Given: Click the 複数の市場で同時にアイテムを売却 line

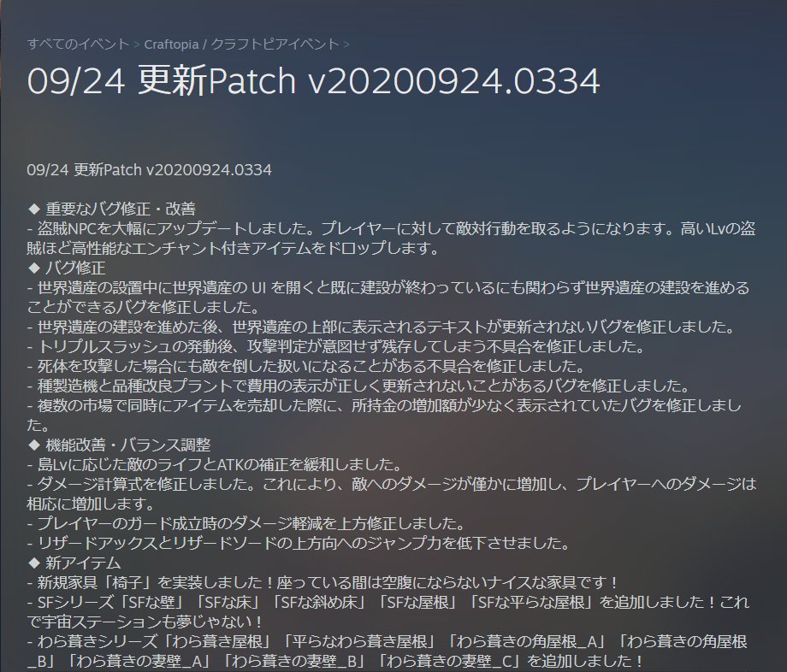Looking at the screenshot, I should (384, 416).
